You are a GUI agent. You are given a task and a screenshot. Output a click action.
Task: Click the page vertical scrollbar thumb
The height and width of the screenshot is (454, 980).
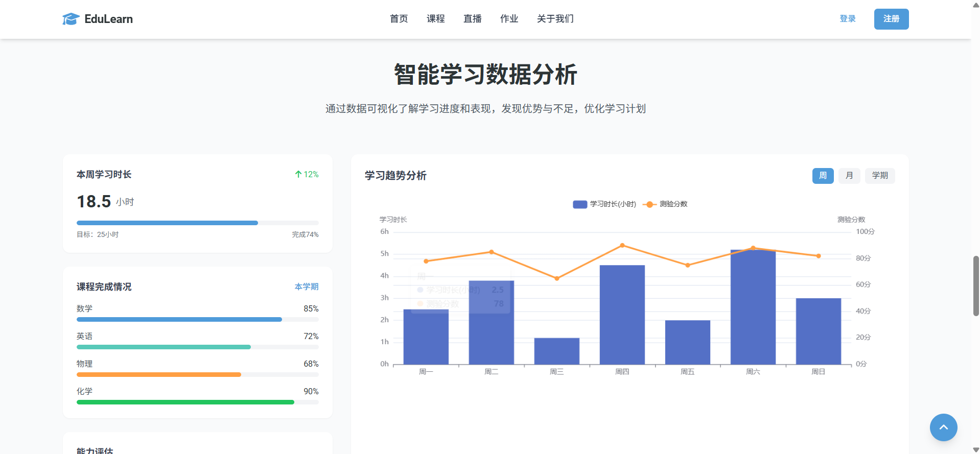pyautogui.click(x=976, y=286)
